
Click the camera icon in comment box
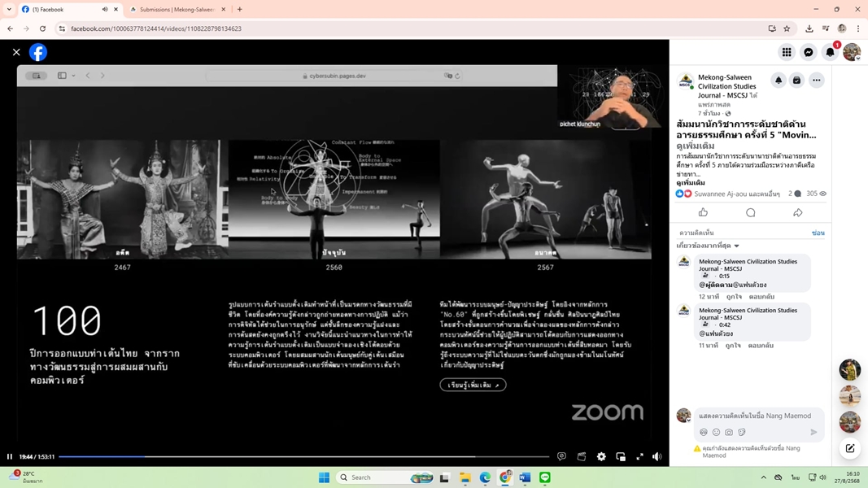[729, 433]
